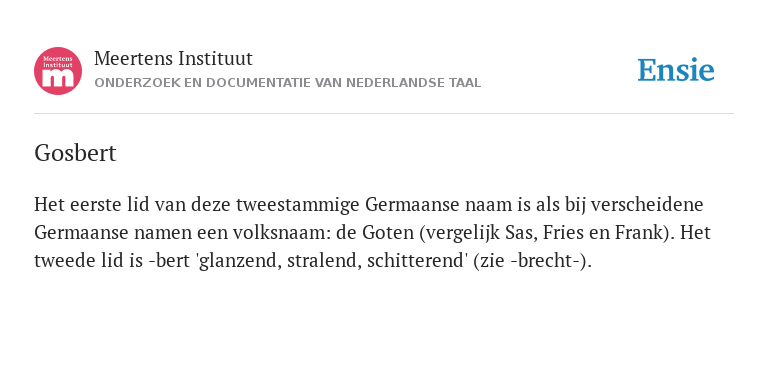Click the white 'm' inside the pink logo

coord(58,78)
